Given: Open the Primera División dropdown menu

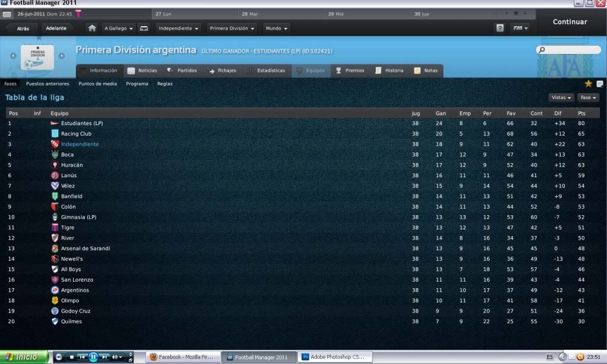Looking at the screenshot, I should click(232, 28).
